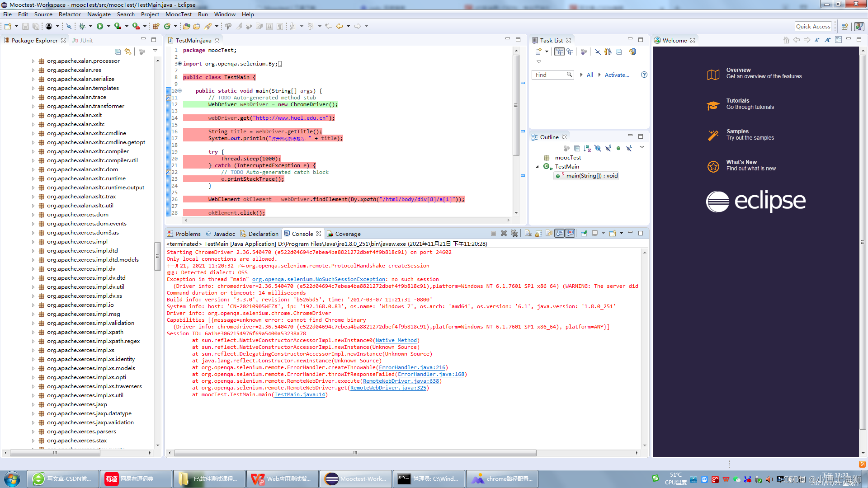Run the TestMain application

tap(100, 26)
